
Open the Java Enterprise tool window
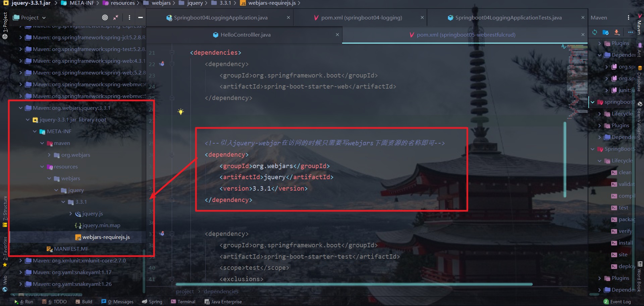(x=223, y=302)
